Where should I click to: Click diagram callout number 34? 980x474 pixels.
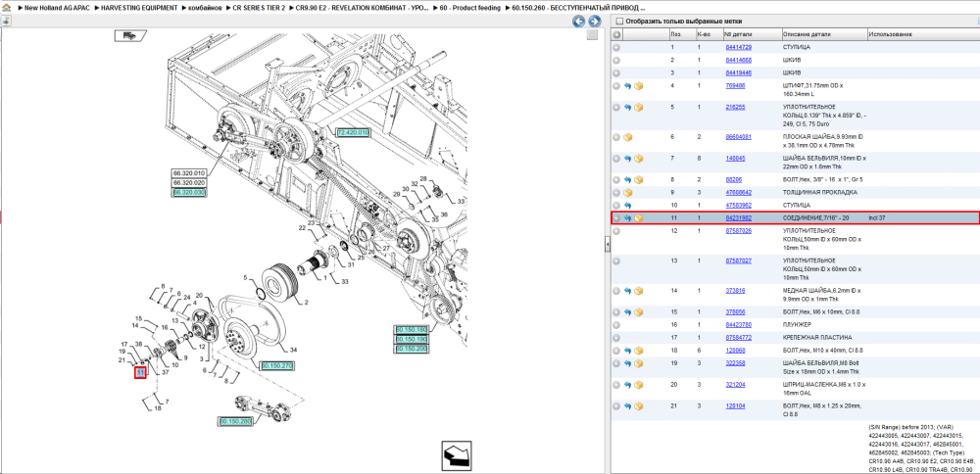293,350
